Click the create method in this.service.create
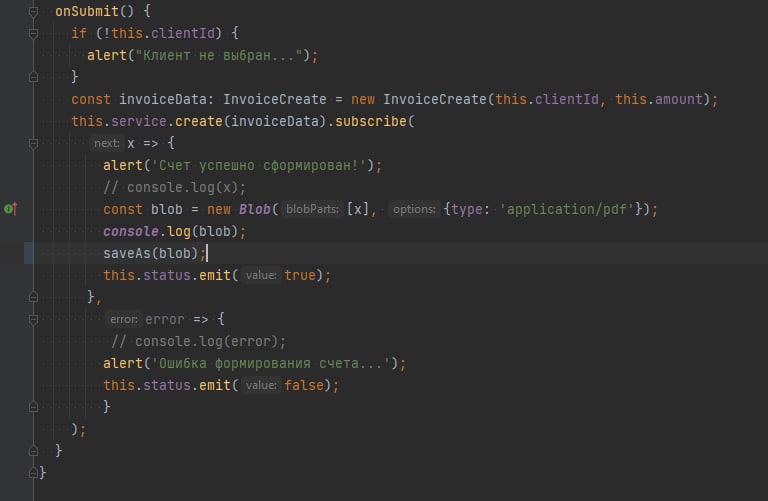The image size is (768, 501). tap(198, 121)
